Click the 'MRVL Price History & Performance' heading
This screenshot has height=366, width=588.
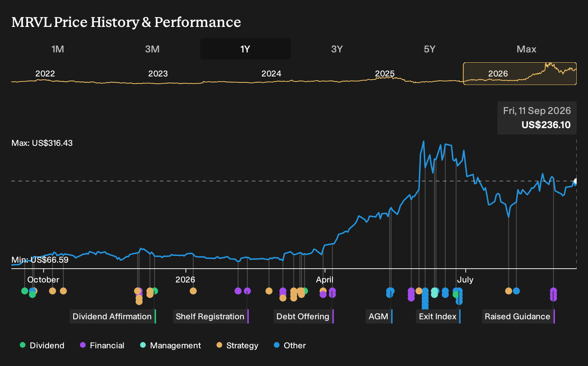click(x=126, y=22)
